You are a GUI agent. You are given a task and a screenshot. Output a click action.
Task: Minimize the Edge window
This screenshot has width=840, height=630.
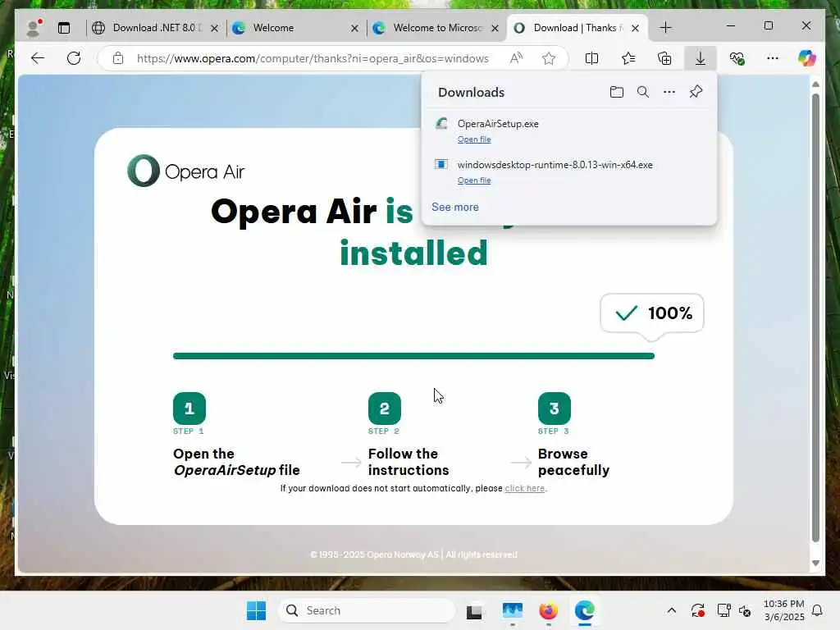(x=731, y=25)
